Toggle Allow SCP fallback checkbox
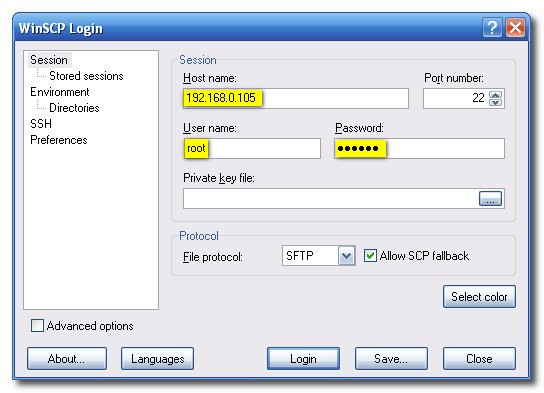544x393 pixels. [x=370, y=256]
